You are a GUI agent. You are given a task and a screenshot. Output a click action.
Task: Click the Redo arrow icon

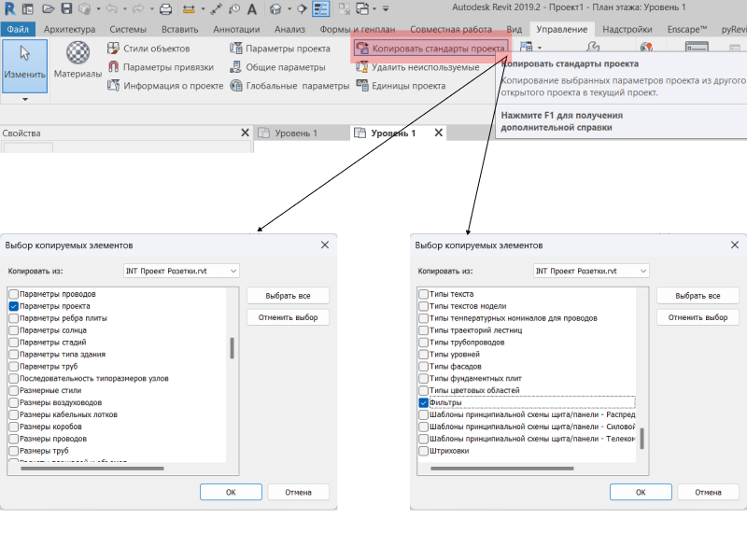click(x=138, y=8)
